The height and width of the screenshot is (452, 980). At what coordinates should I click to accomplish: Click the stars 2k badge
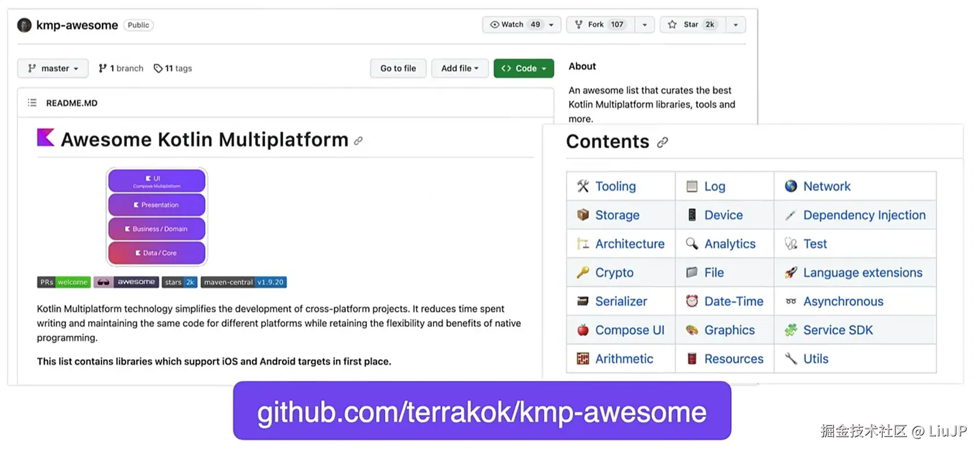tap(180, 282)
